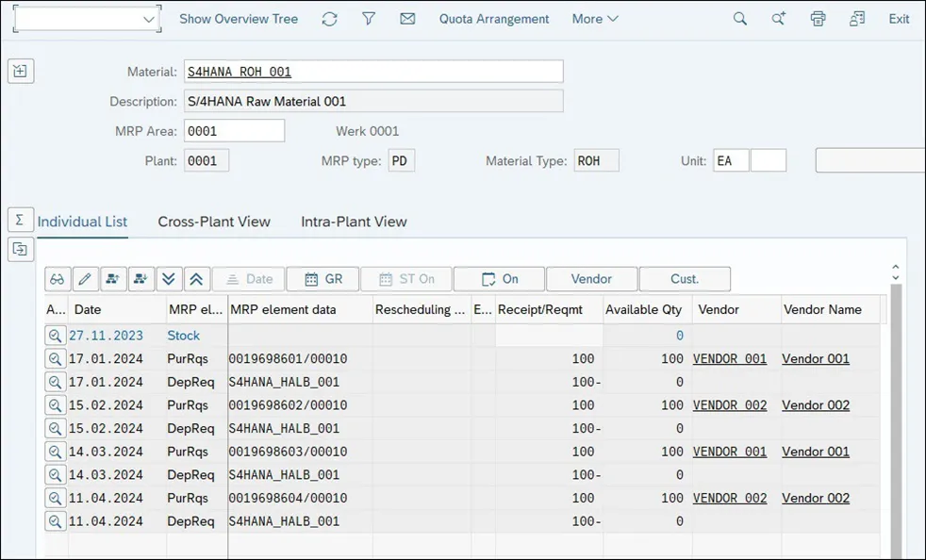Click the Material field S4HANA_ROH_001

pos(373,72)
